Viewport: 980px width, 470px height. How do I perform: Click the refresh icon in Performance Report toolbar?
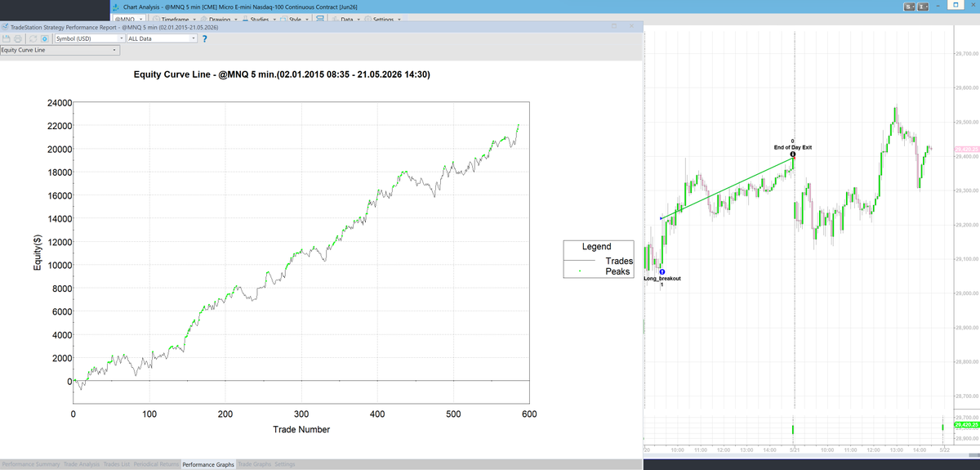click(x=33, y=38)
